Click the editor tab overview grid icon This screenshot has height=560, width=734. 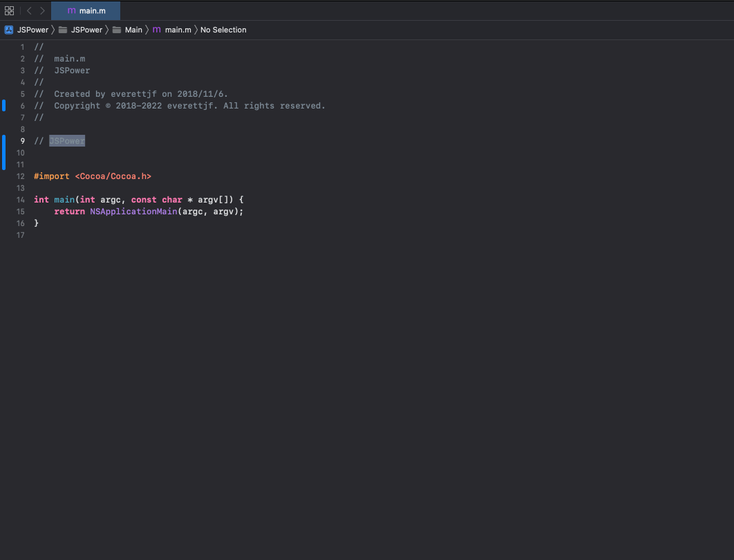click(9, 10)
